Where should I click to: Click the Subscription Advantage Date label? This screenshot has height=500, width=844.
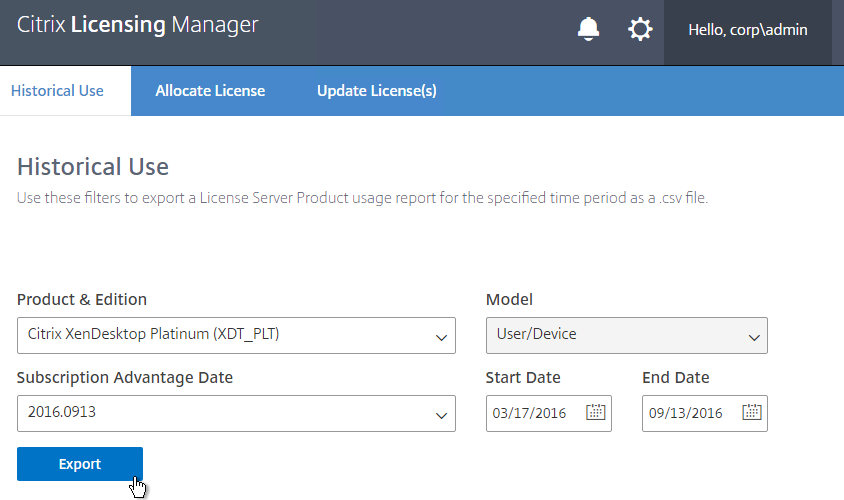(125, 377)
